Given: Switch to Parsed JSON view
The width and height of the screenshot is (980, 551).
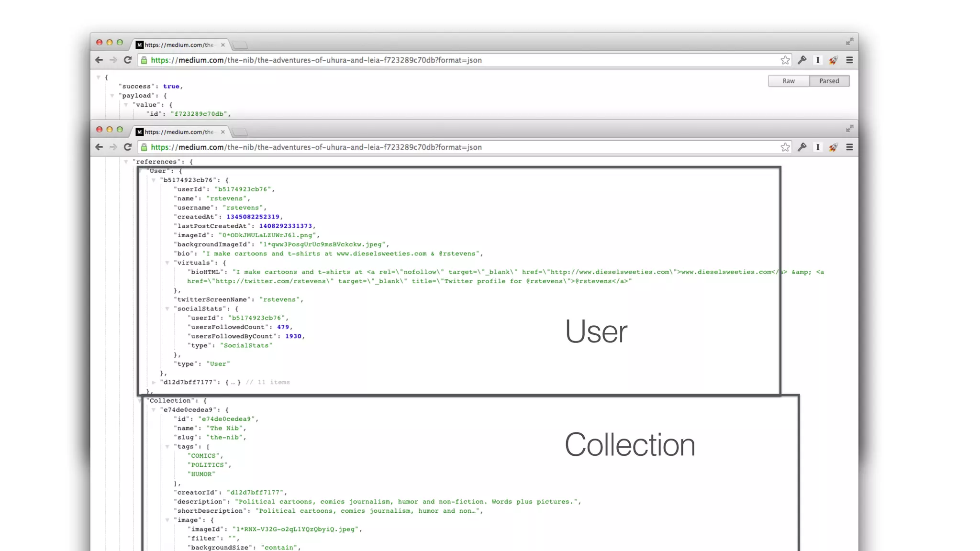Looking at the screenshot, I should (829, 81).
